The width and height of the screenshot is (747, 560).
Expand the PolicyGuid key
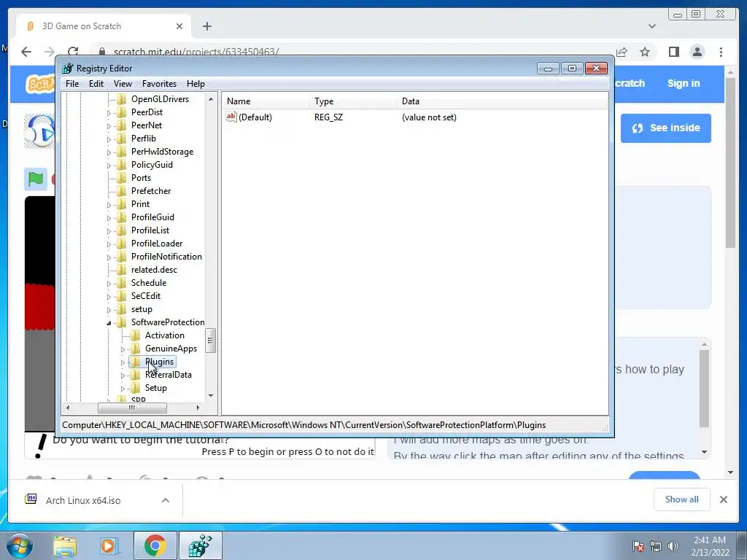pos(109,166)
